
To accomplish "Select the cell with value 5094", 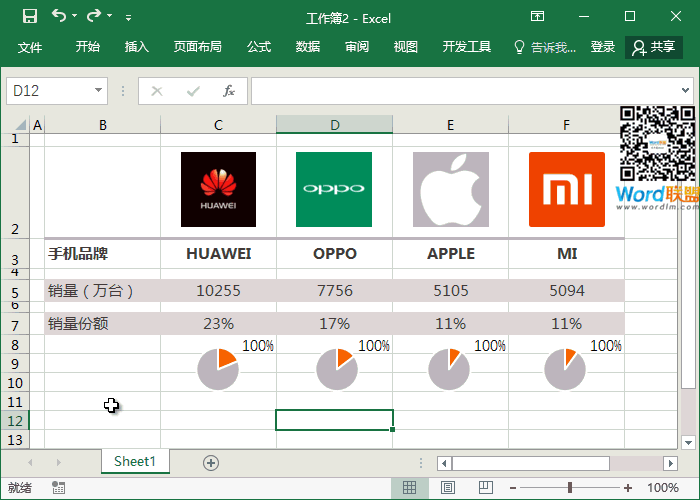I will 567,291.
